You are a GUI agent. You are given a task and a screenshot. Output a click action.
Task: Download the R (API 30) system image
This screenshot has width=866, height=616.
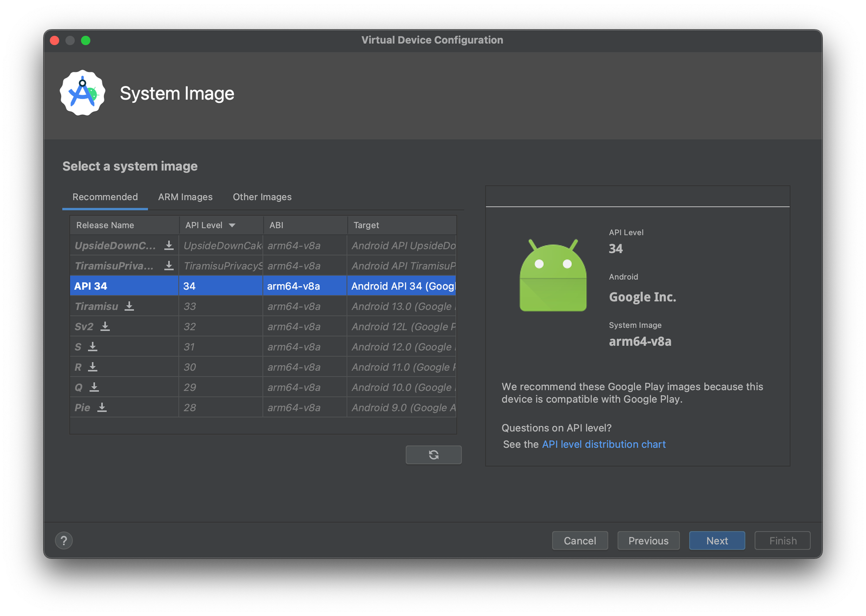click(93, 366)
